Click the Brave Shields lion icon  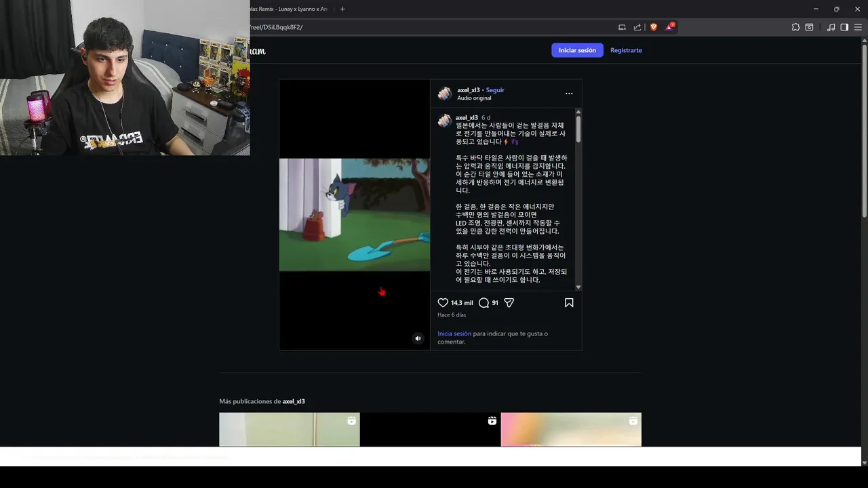[x=654, y=27]
